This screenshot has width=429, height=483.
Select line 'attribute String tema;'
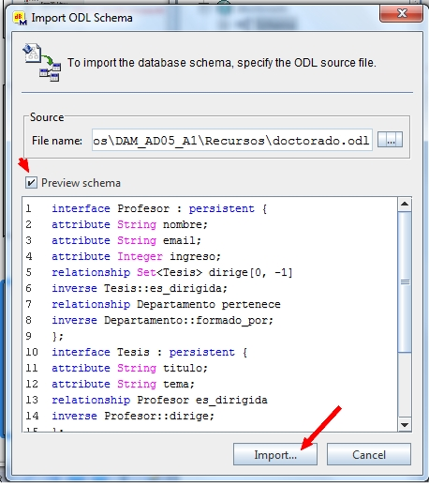[x=123, y=384]
